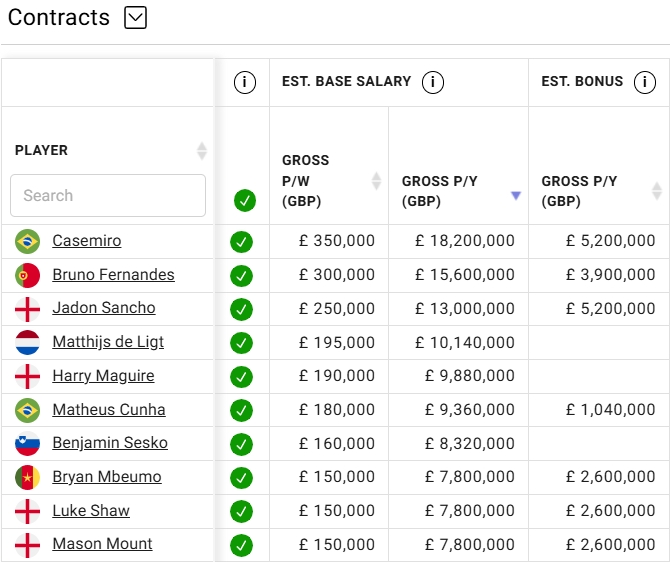Click Bryan Mbeumo's Cameroon flag icon
Viewport: 670px width, 562px height.
(x=27, y=477)
